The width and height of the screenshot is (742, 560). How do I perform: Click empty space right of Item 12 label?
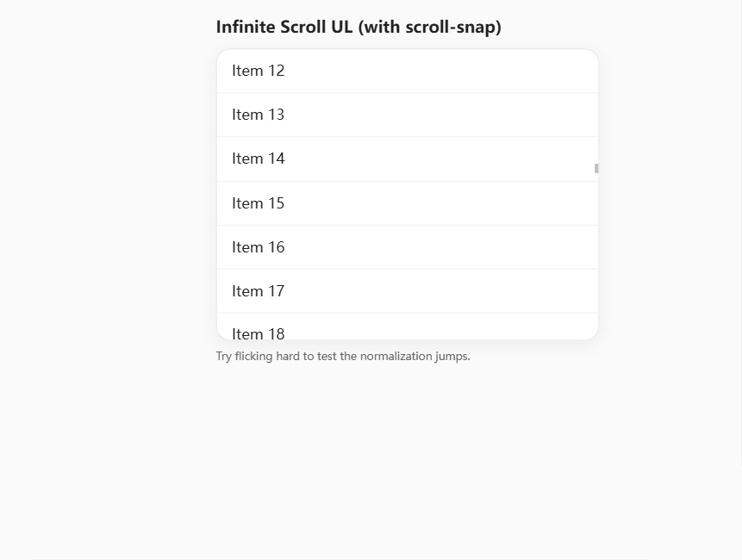[431, 71]
